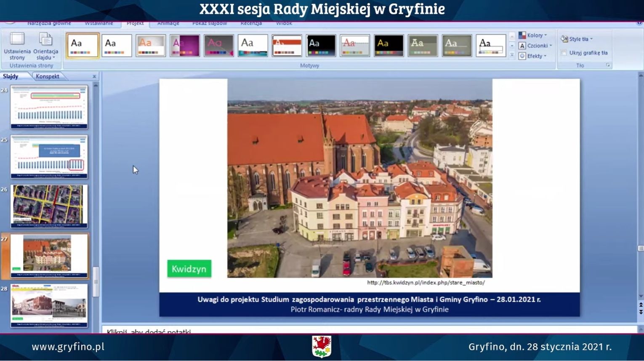Expand the Kolory dropdown
The height and width of the screenshot is (361, 644).
pyautogui.click(x=533, y=35)
